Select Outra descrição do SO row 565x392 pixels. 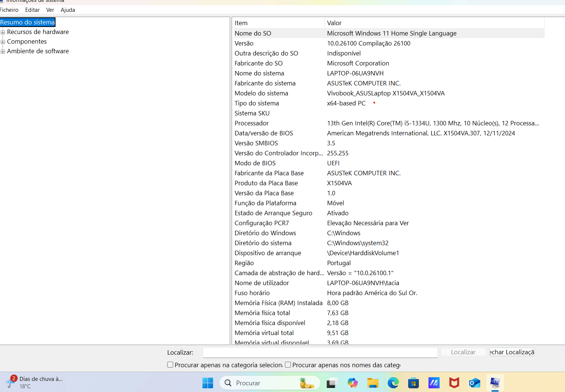389,53
